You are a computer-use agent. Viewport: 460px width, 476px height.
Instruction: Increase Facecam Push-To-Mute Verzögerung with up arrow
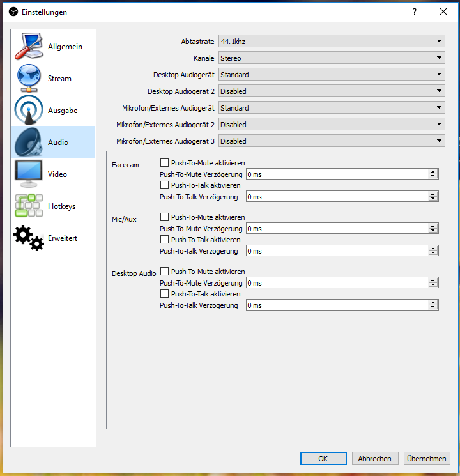pos(433,172)
